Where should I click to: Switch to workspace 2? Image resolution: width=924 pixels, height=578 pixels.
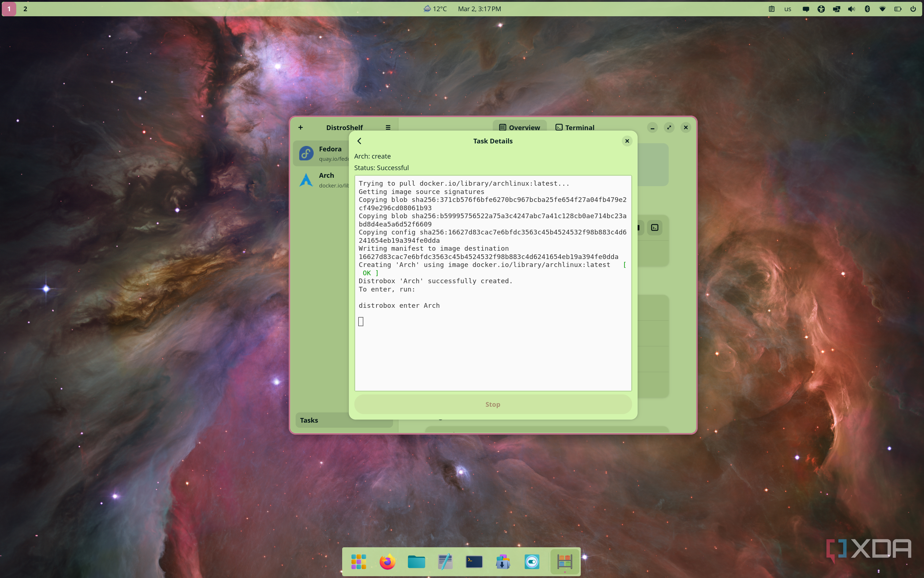(25, 9)
